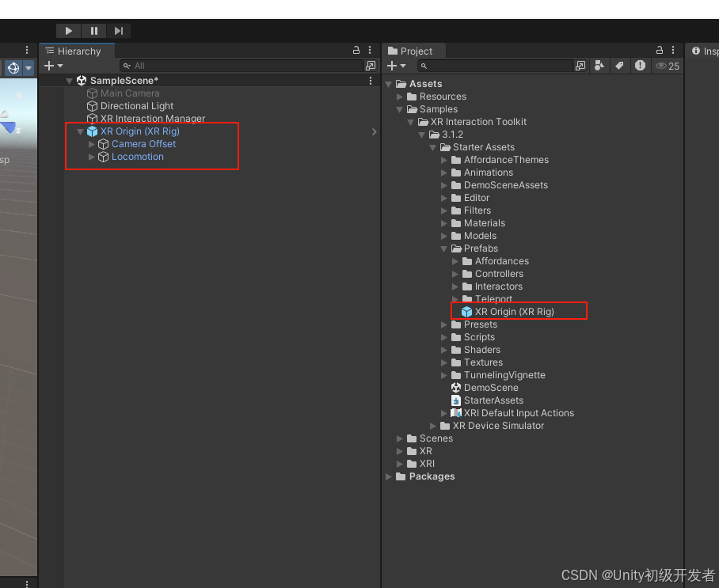Expand the Packages folder
The height and width of the screenshot is (588, 719).
click(x=388, y=476)
